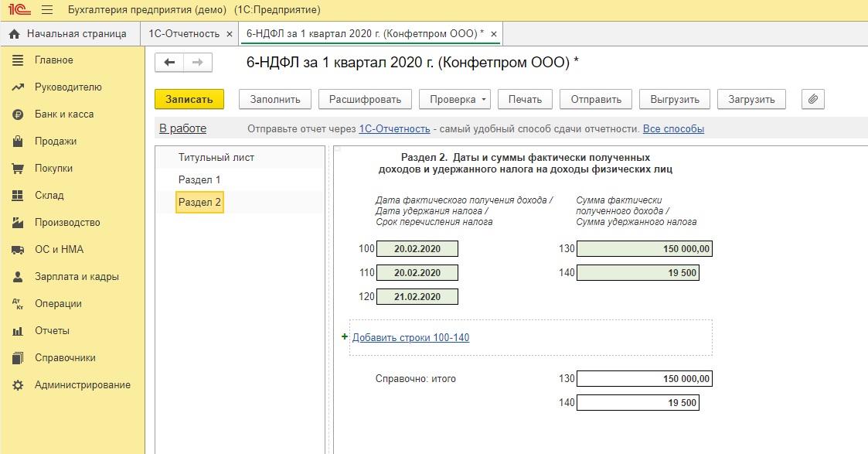Image resolution: width=868 pixels, height=454 pixels.
Task: Click the Банк и касса ruble icon
Action: [x=18, y=114]
